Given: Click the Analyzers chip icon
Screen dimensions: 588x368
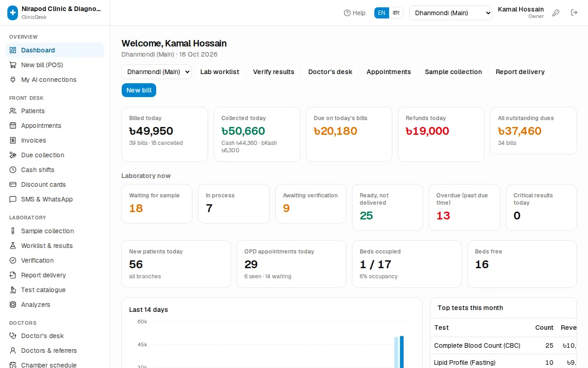Looking at the screenshot, I should click(x=13, y=305).
